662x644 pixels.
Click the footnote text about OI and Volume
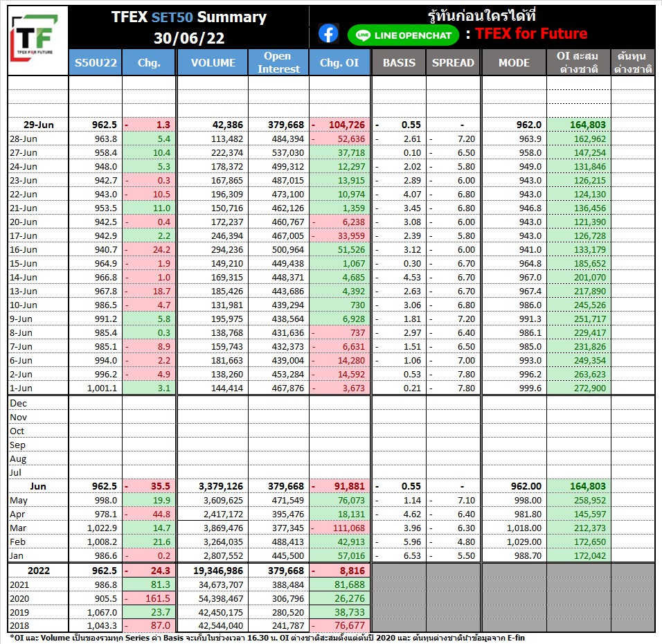pos(267,638)
